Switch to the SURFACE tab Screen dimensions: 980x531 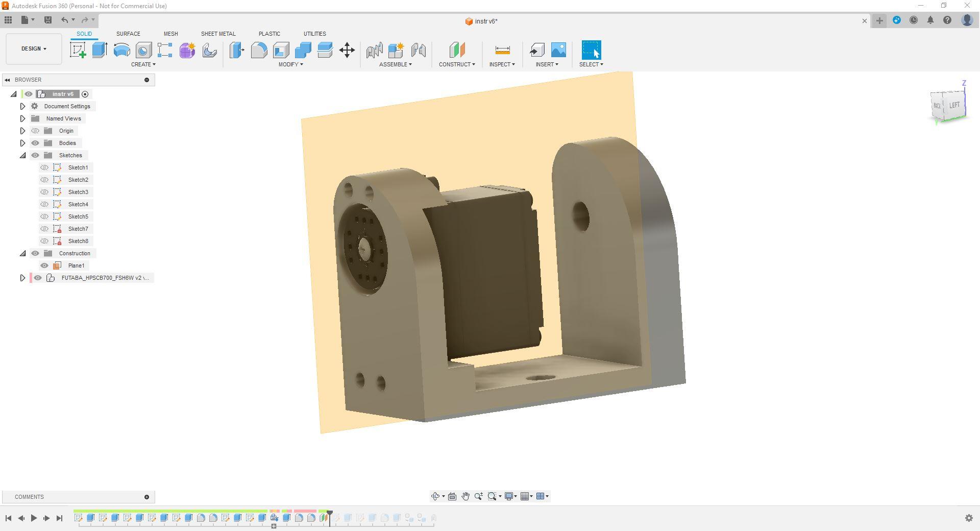128,34
